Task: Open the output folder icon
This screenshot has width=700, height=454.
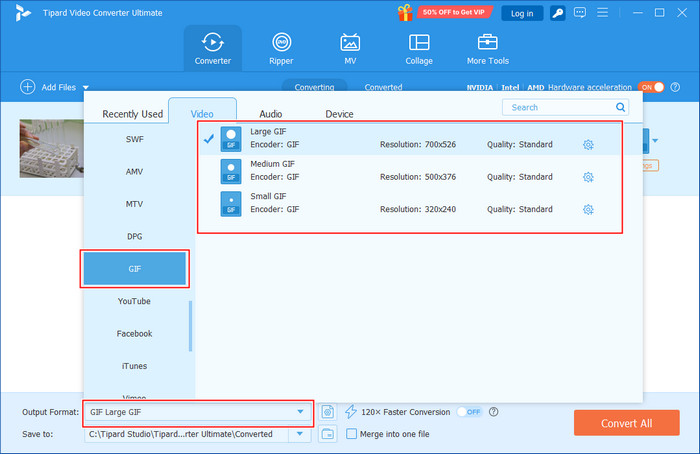Action: [x=328, y=433]
